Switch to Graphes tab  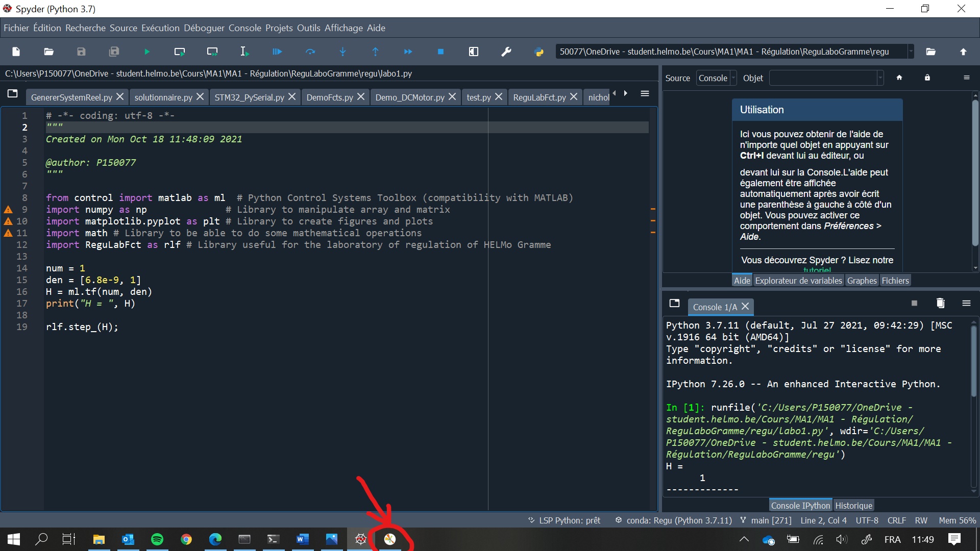tap(862, 281)
